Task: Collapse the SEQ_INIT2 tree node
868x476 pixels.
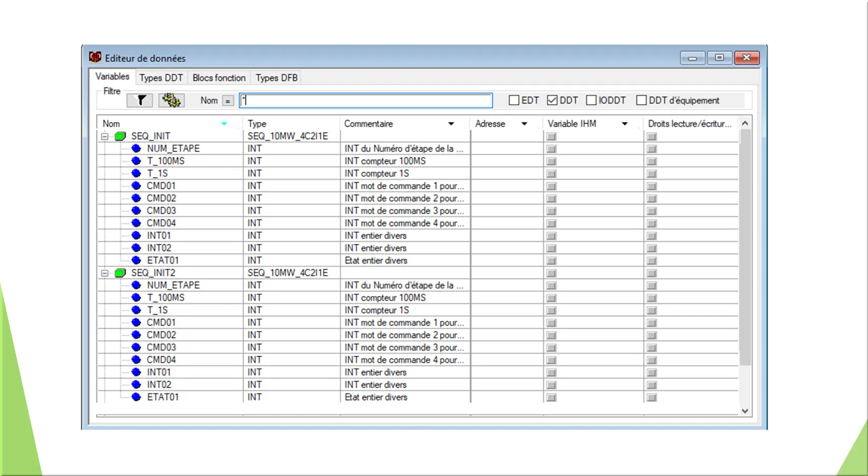Action: (x=105, y=273)
